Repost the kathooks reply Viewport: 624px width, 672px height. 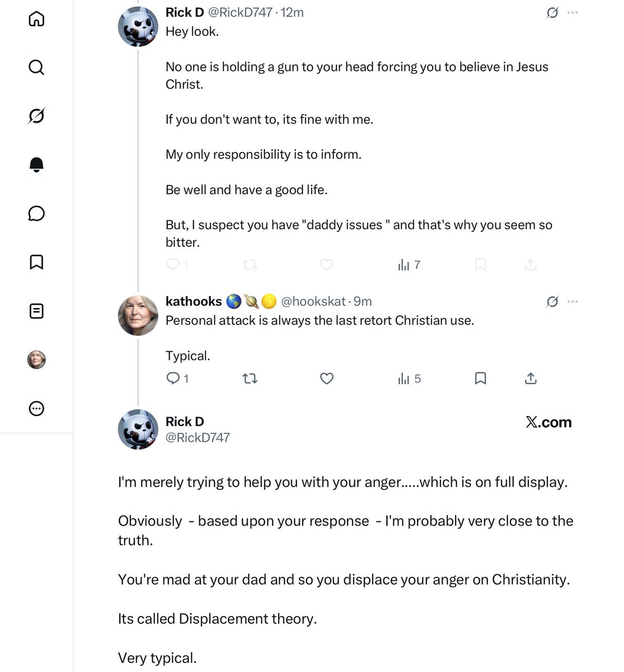(x=250, y=379)
